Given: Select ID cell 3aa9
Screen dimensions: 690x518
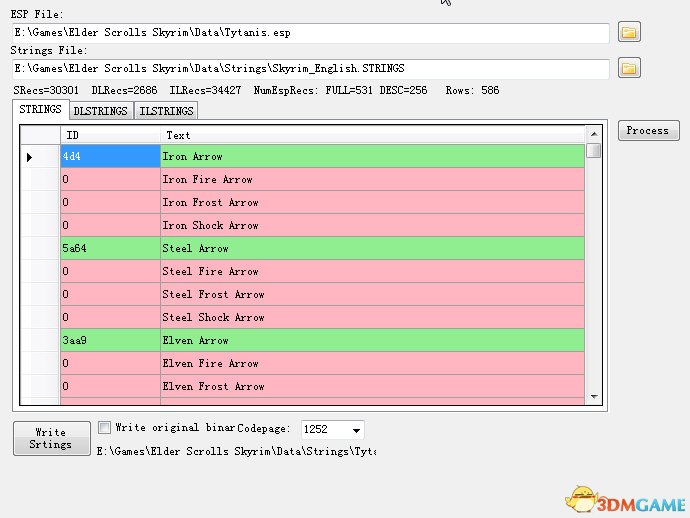Looking at the screenshot, I should (110, 340).
